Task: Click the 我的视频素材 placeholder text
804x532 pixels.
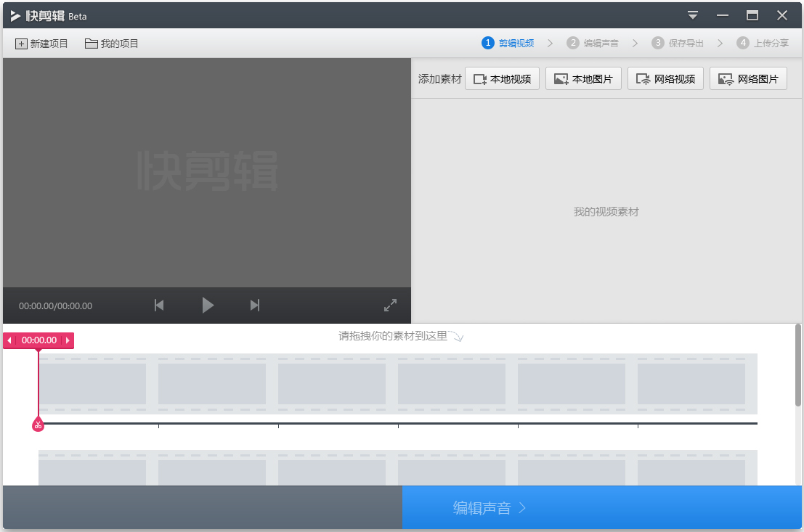Action: (606, 212)
